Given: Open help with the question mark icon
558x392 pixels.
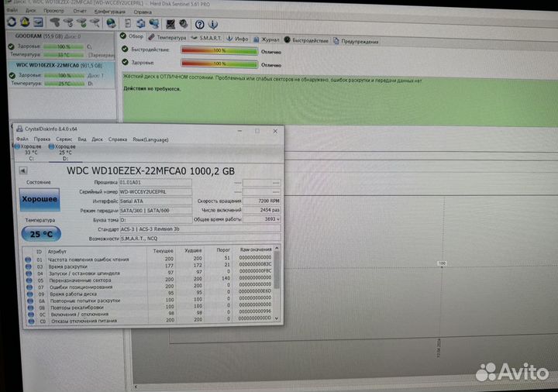Looking at the screenshot, I should pyautogui.click(x=200, y=25).
